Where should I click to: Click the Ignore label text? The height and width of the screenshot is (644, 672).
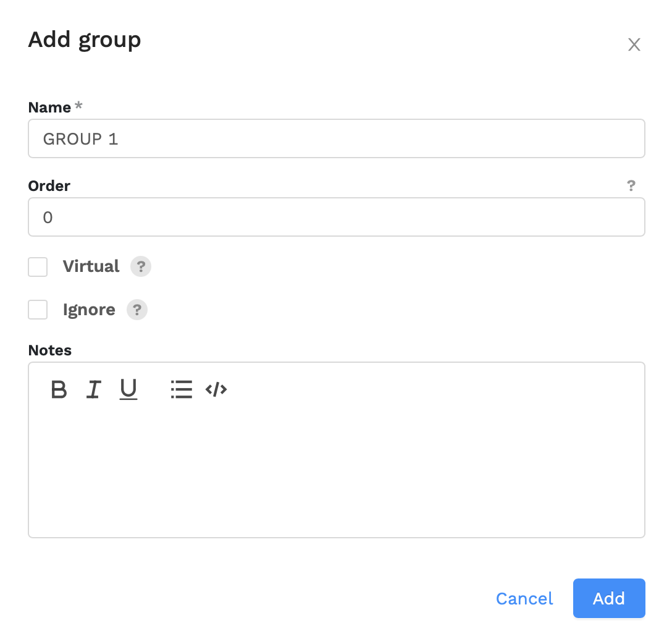pyautogui.click(x=89, y=310)
